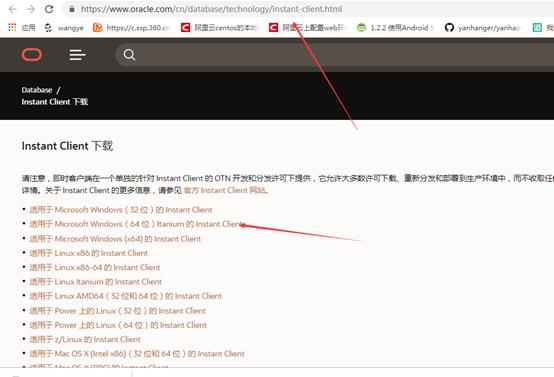Go back with the browser back arrow

pyautogui.click(x=12, y=9)
